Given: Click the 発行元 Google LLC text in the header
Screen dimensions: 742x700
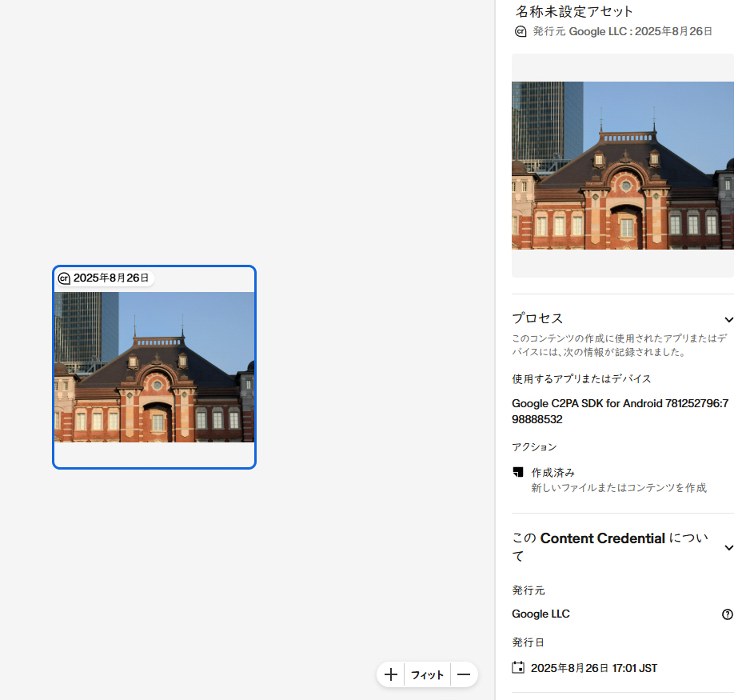Looking at the screenshot, I should point(616,31).
